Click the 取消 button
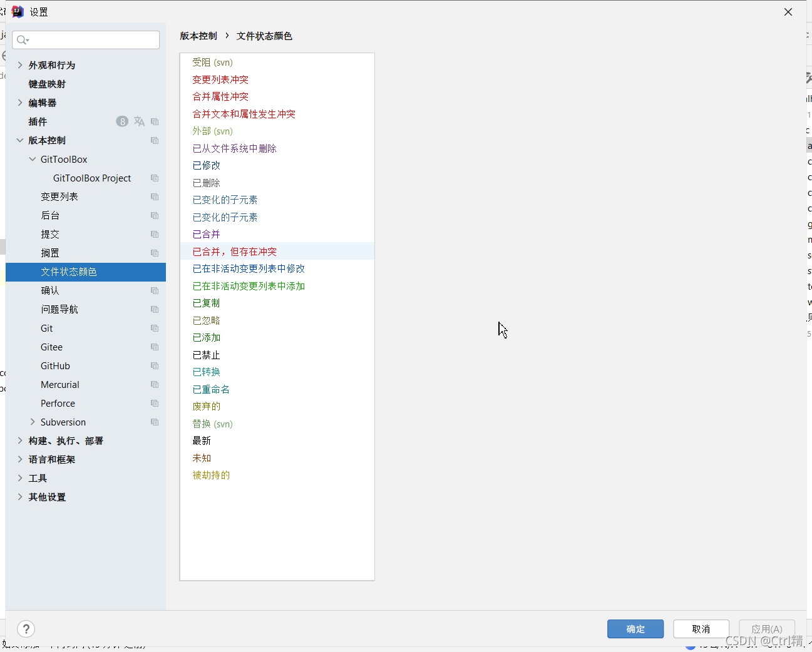Screen dimensions: 812x652 point(701,629)
